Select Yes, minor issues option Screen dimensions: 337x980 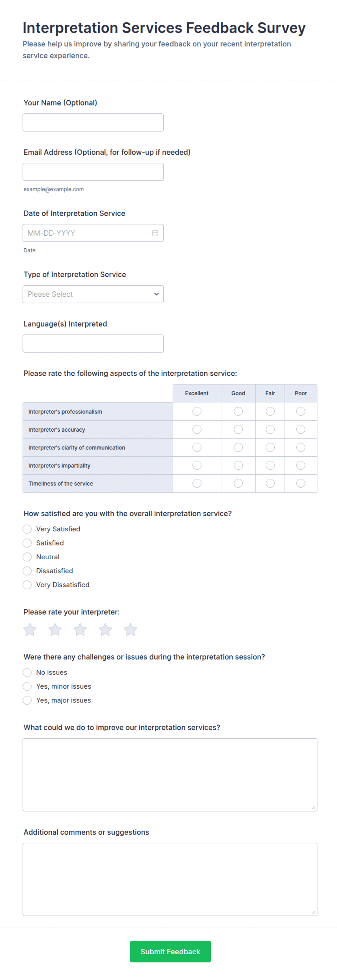tap(27, 686)
